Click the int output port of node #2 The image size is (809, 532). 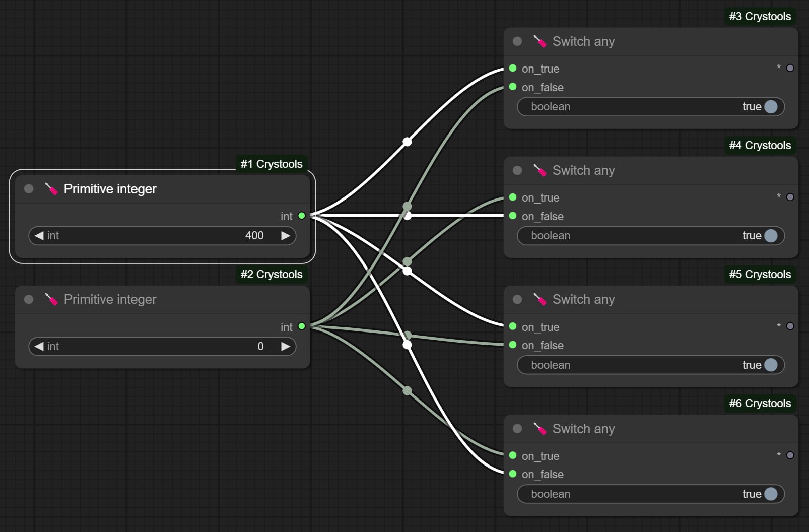coord(302,326)
